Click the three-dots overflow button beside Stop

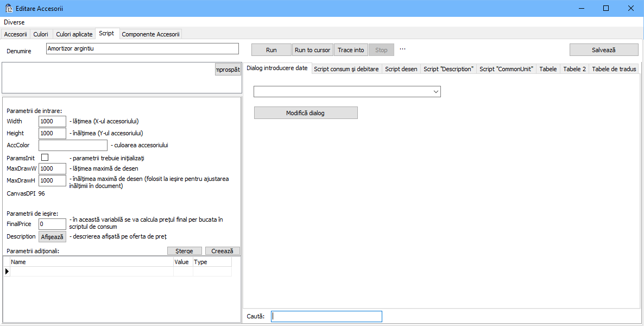point(402,49)
